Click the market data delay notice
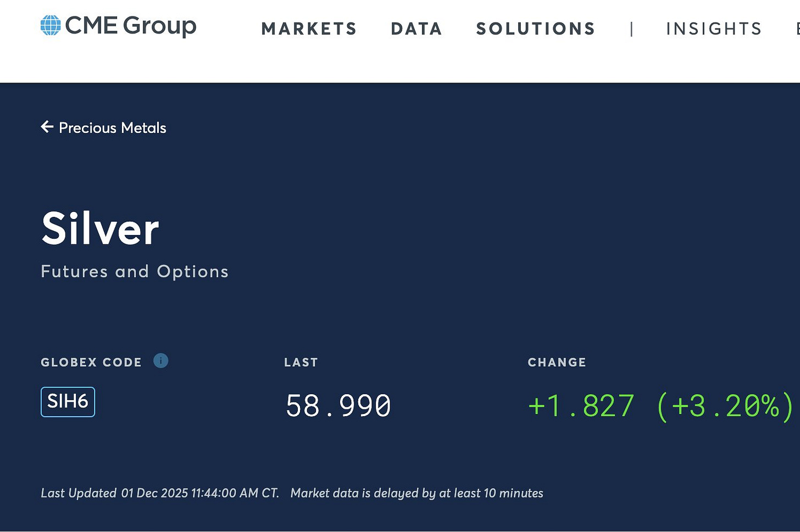 coord(416,493)
